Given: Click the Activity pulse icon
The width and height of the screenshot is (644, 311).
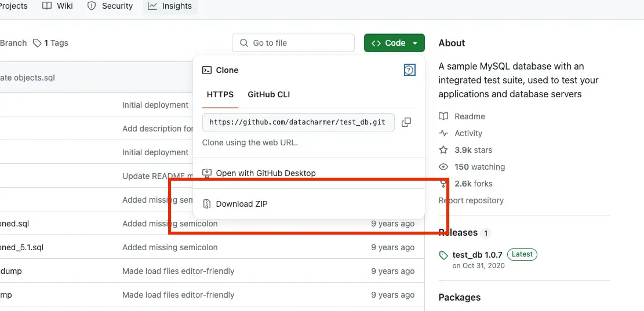Looking at the screenshot, I should coord(443,133).
